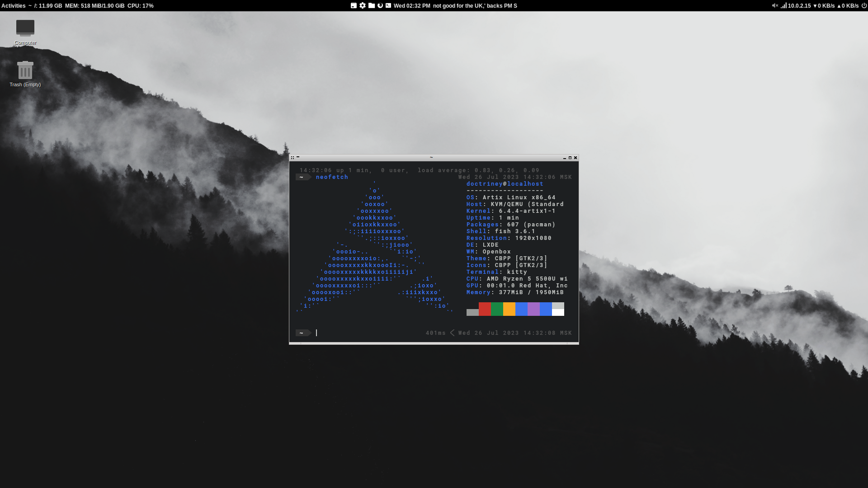Viewport: 868px width, 488px height.
Task: Unmute sound via the muted speaker icon
Action: point(775,5)
